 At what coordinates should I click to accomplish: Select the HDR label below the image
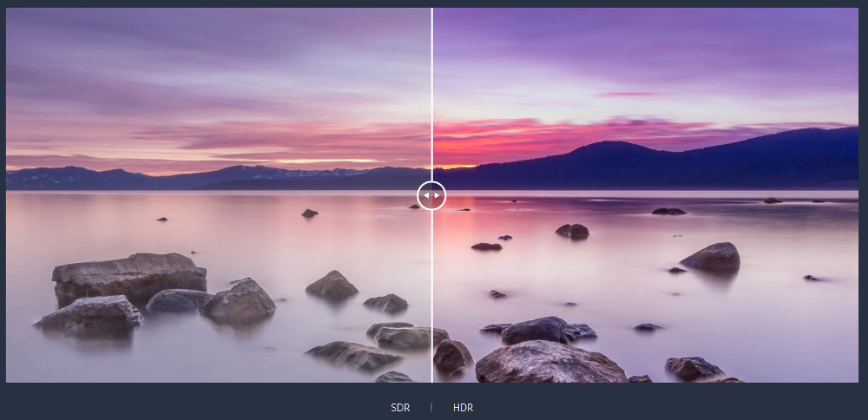[x=463, y=407]
